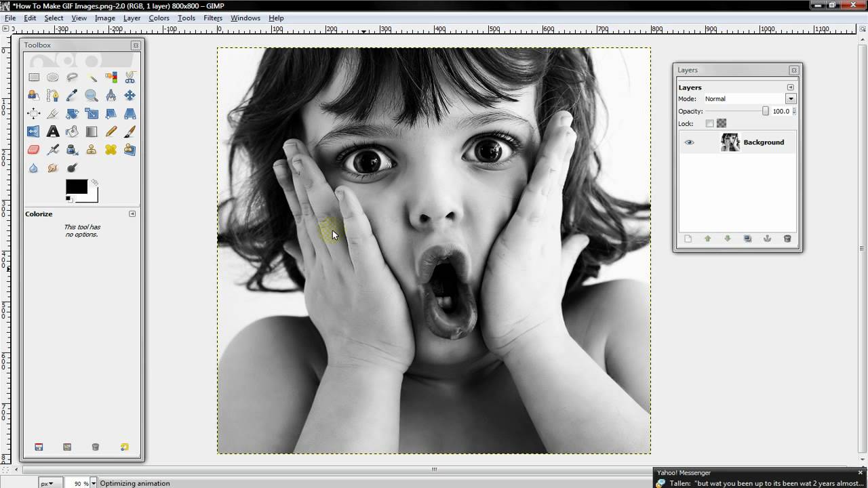Pick the Color Picker eyedropper tool

tap(72, 96)
